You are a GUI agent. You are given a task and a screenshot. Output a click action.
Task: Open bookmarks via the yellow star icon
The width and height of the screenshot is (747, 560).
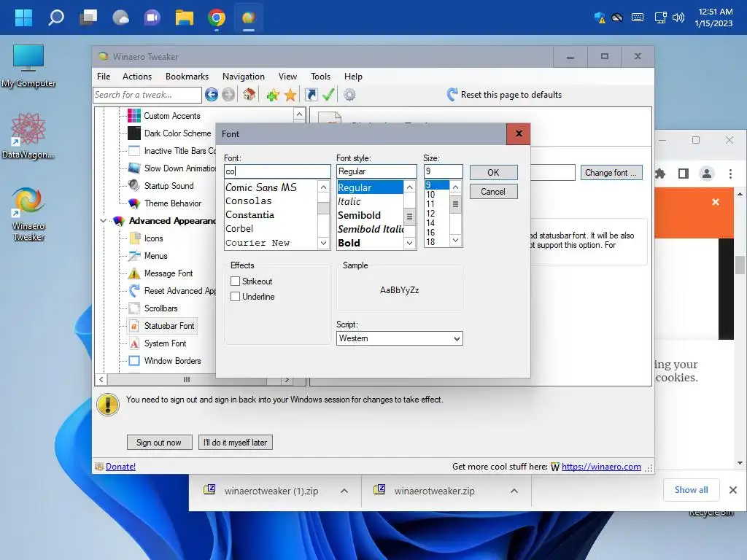(290, 95)
